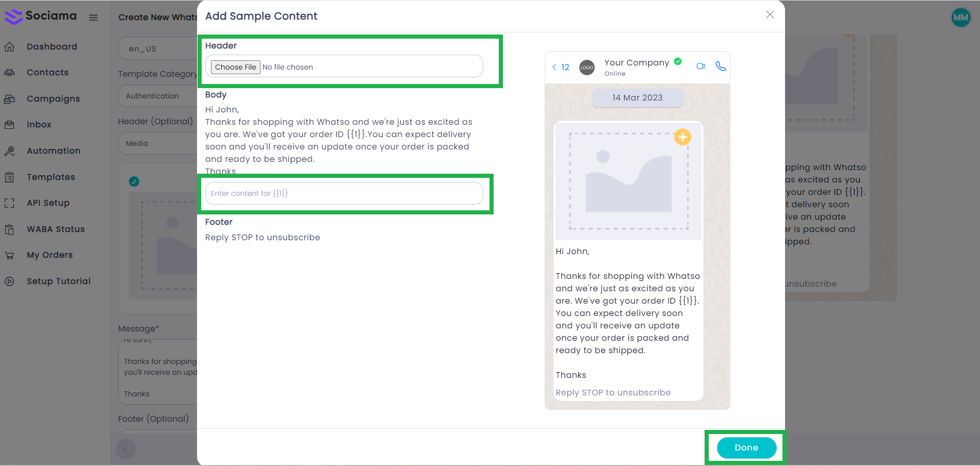The height and width of the screenshot is (466, 980).
Task: Click the Setup Tutorial play icon
Action: pyautogui.click(x=9, y=281)
